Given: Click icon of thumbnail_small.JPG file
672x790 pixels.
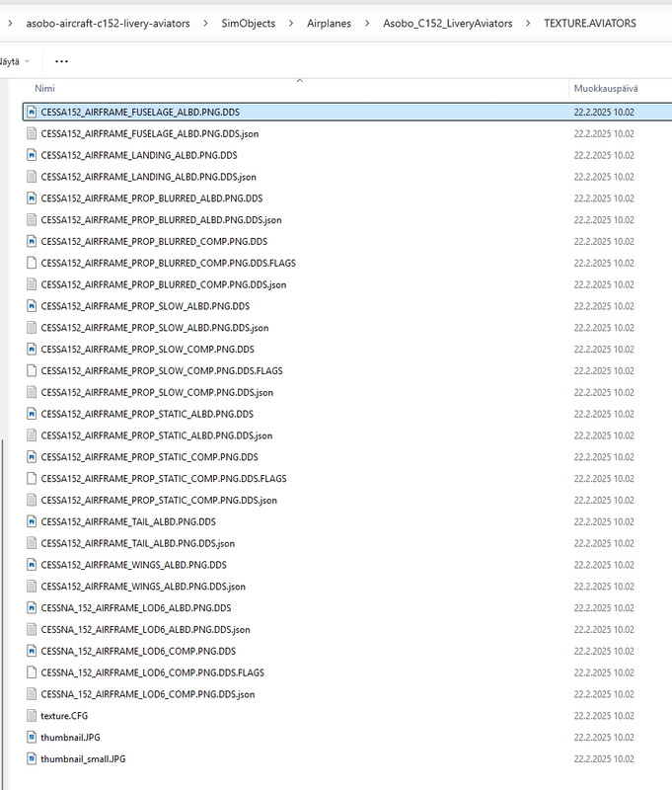Looking at the screenshot, I should 32,758.
